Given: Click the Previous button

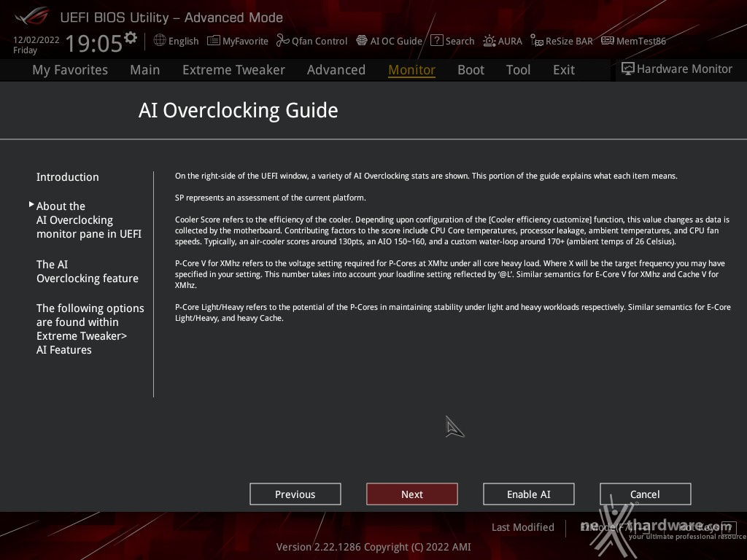Looking at the screenshot, I should pyautogui.click(x=295, y=494).
